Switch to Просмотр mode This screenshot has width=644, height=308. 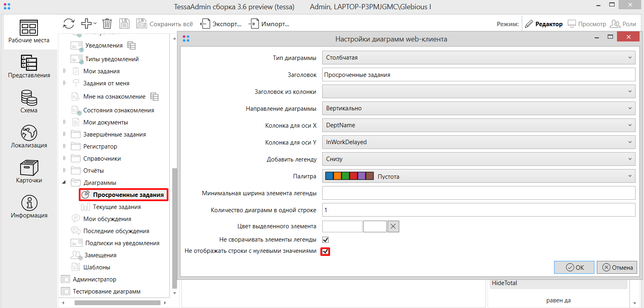click(587, 24)
